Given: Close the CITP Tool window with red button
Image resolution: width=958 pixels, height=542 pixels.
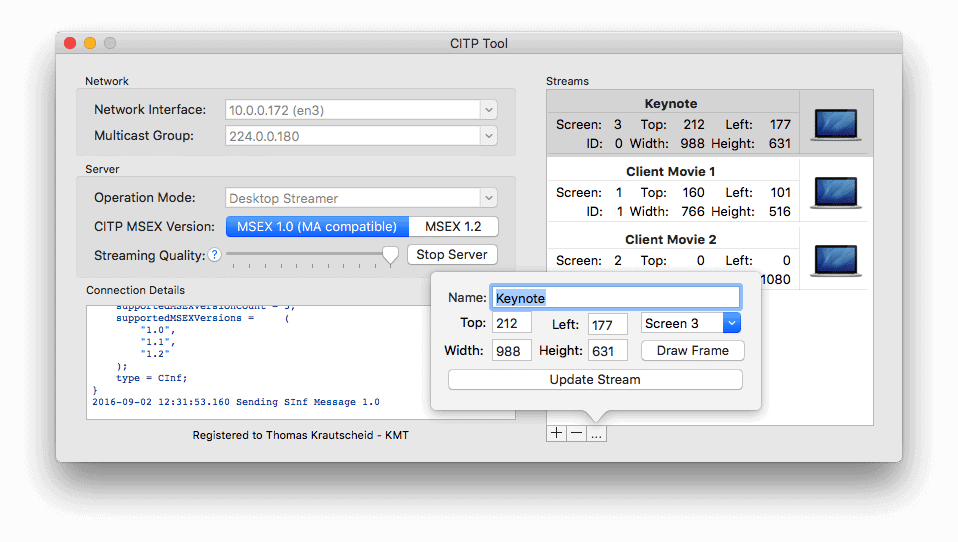Looking at the screenshot, I should click(70, 43).
